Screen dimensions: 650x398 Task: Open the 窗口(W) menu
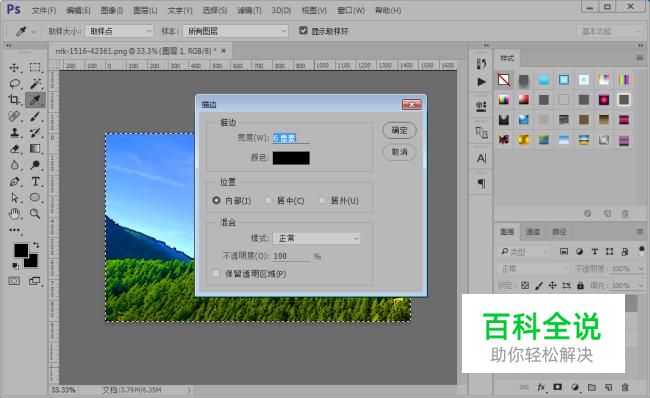(x=351, y=10)
